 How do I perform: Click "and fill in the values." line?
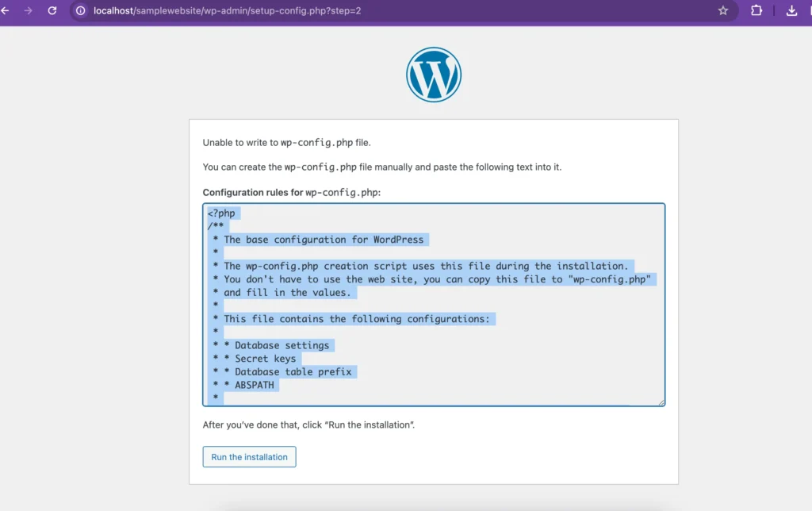(x=287, y=292)
